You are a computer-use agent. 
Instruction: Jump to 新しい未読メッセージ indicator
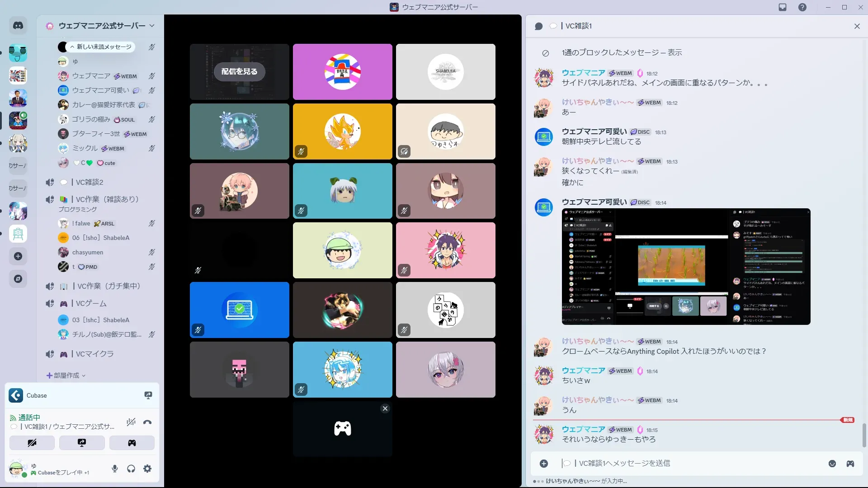[x=101, y=47]
